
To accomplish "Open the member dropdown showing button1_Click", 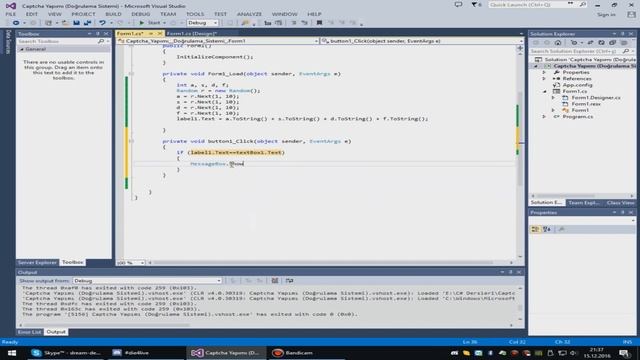I will tap(421, 41).
